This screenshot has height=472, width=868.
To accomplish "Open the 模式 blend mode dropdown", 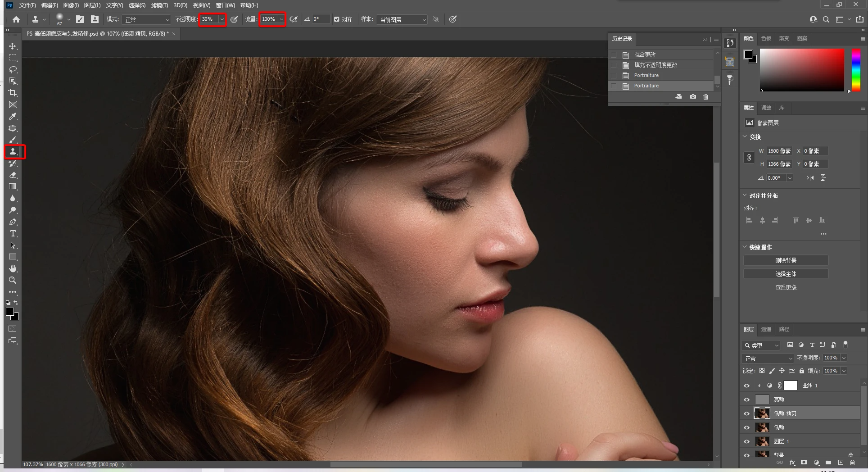I will coord(146,19).
